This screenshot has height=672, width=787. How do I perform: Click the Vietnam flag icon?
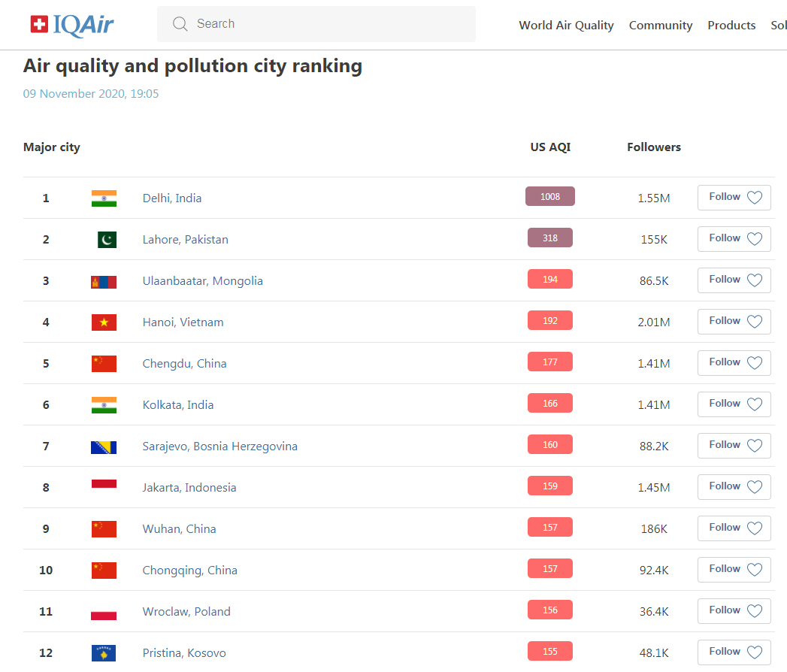(x=104, y=322)
